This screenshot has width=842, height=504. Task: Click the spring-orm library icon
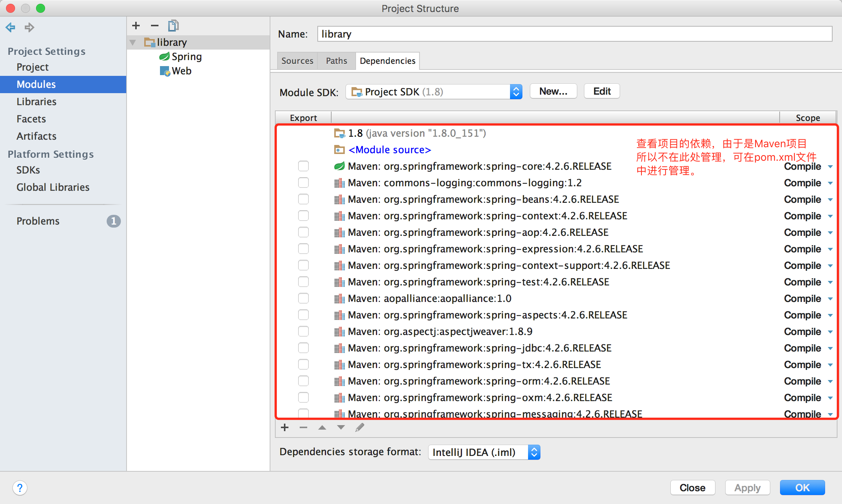[x=340, y=381]
